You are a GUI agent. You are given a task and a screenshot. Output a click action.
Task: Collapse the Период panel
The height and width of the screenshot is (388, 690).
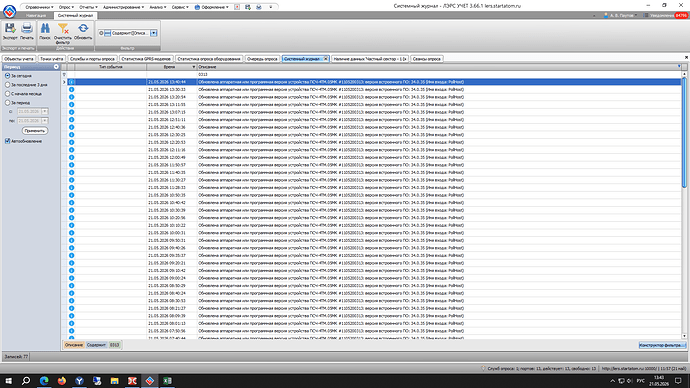tap(56, 67)
